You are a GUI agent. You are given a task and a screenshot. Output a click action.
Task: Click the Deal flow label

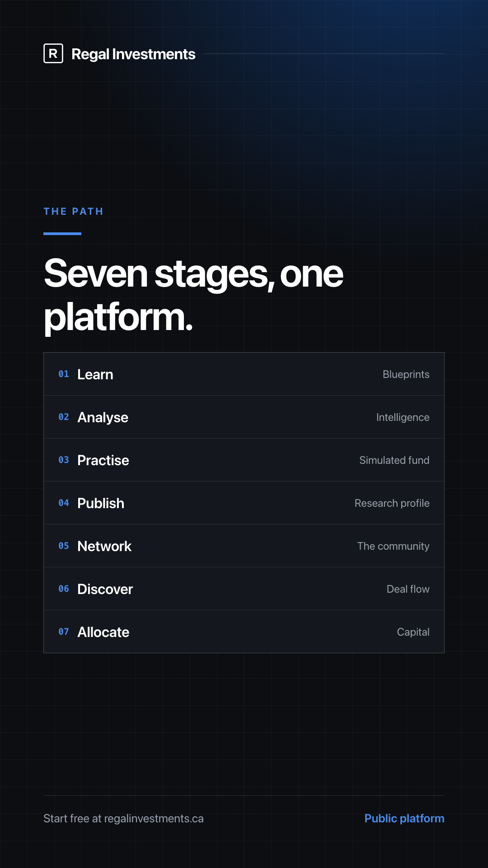pyautogui.click(x=408, y=589)
